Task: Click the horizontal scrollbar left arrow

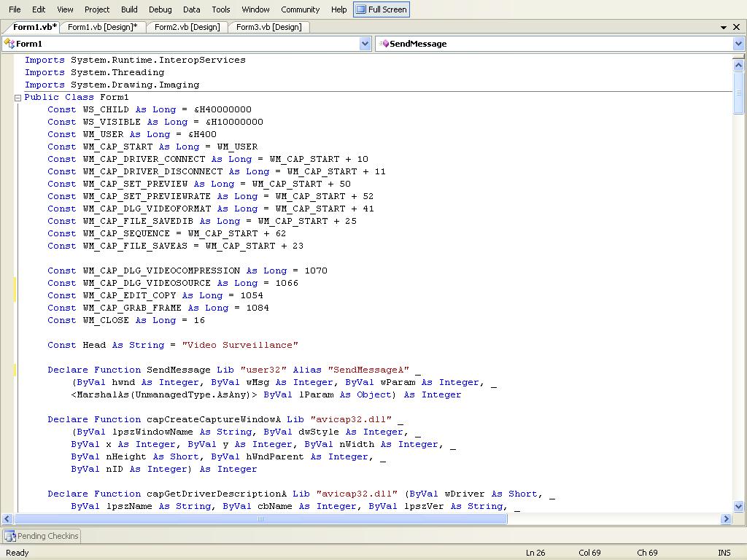Action: pos(7,518)
